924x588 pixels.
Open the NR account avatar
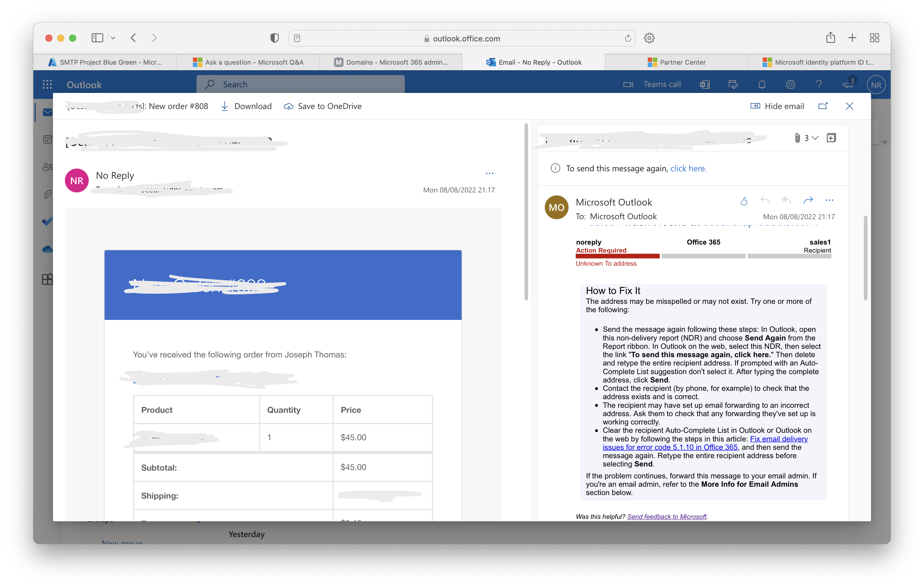[x=876, y=85]
